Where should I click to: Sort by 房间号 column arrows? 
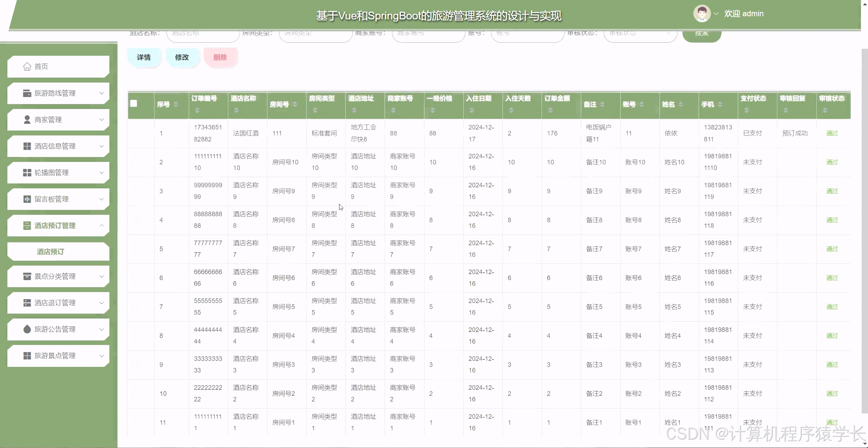point(295,104)
